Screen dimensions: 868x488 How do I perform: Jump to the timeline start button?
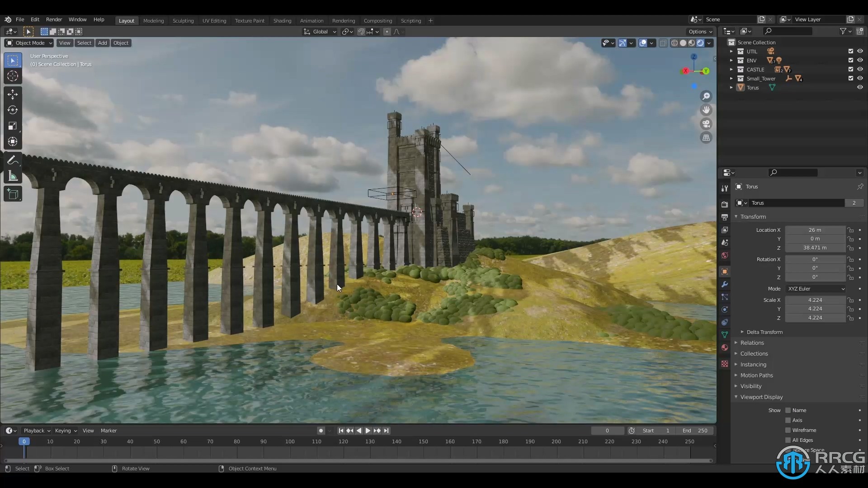[x=341, y=431]
